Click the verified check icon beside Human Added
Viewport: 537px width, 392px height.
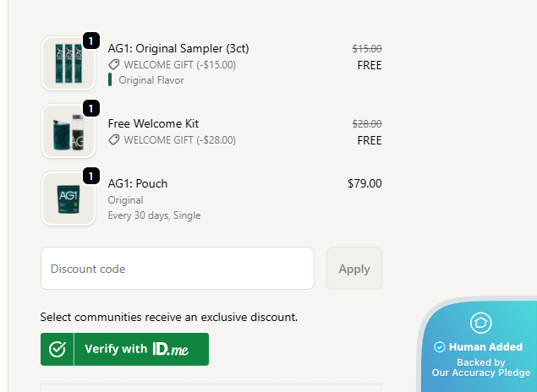coord(439,347)
